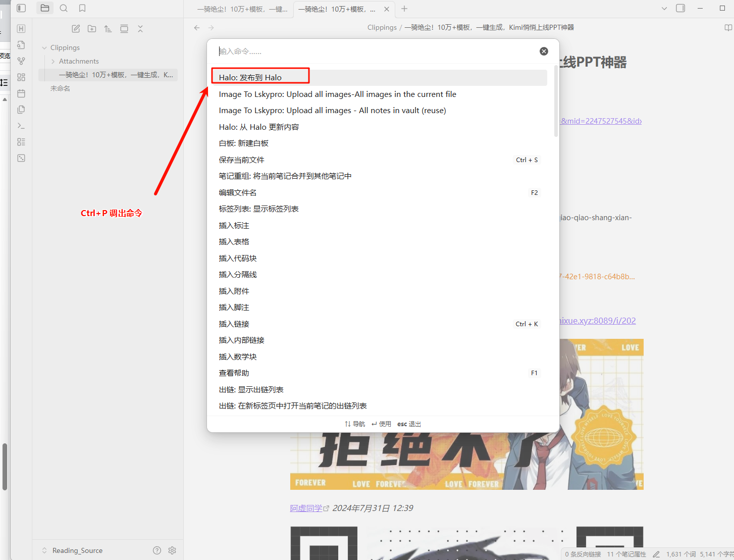The width and height of the screenshot is (734, 560).
Task: Toggle the right sidebar
Action: tap(680, 8)
